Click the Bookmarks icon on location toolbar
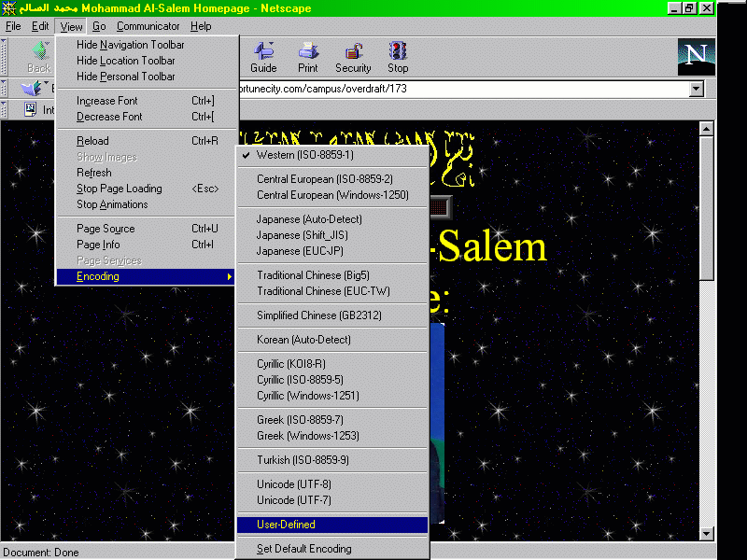The height and width of the screenshot is (560, 747). pyautogui.click(x=33, y=89)
